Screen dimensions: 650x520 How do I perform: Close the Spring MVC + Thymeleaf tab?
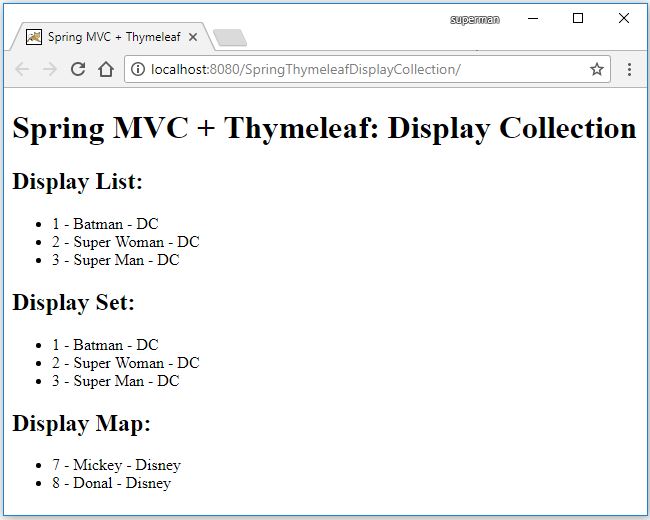(x=193, y=37)
